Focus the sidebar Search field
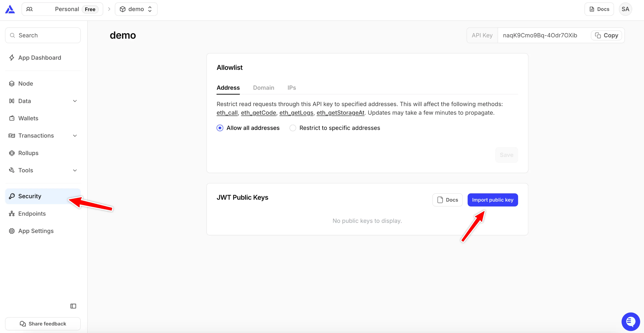Image resolution: width=644 pixels, height=333 pixels. pyautogui.click(x=43, y=35)
